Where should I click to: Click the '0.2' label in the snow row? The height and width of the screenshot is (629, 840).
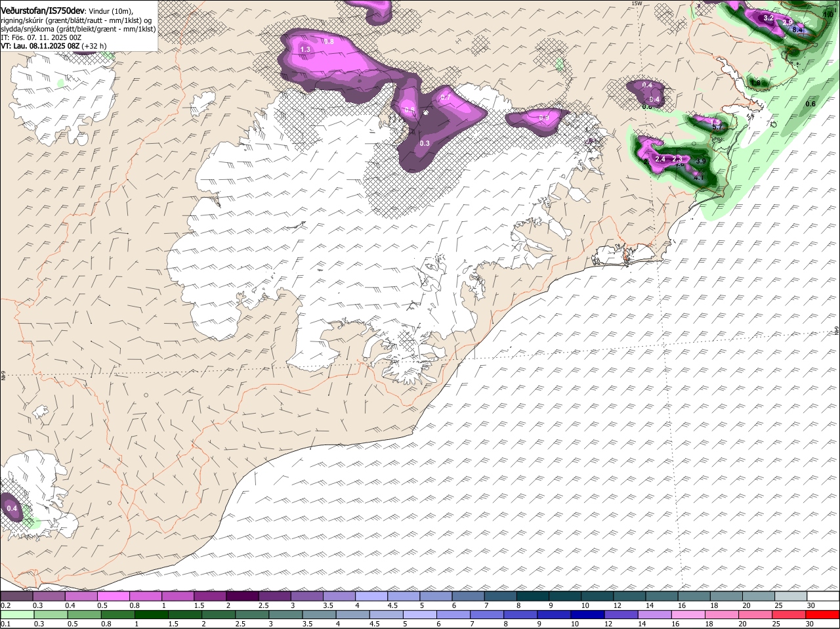coord(5,605)
